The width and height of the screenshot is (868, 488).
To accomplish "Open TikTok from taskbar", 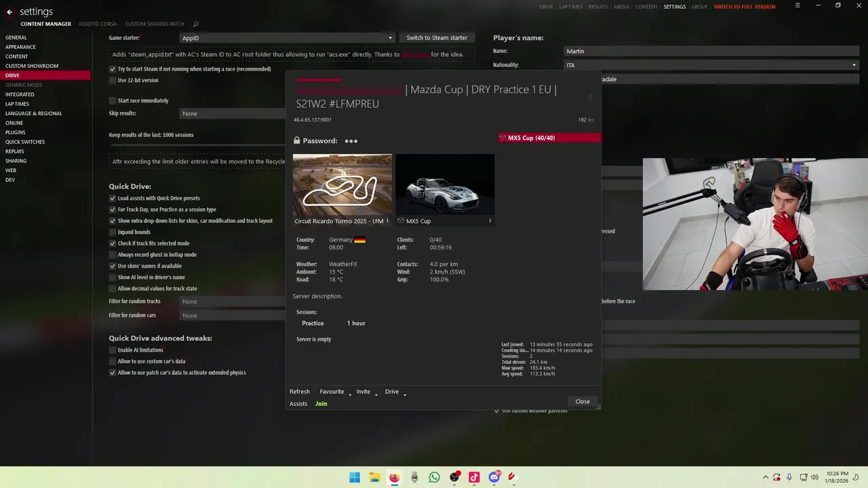I will [x=474, y=477].
